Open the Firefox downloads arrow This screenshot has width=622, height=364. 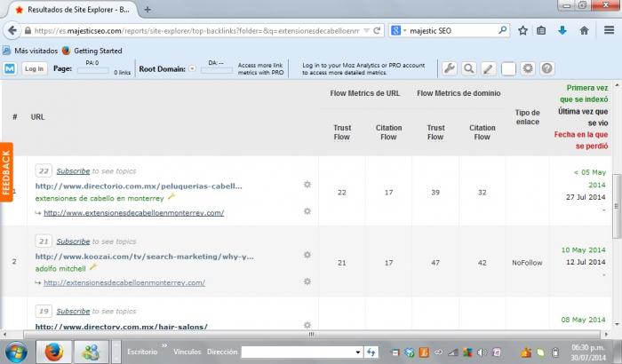[x=562, y=30]
